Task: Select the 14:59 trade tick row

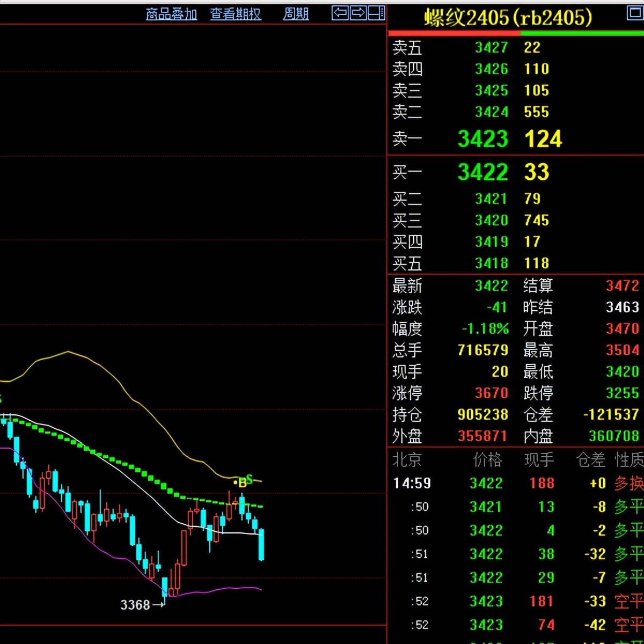Action: 412,483
